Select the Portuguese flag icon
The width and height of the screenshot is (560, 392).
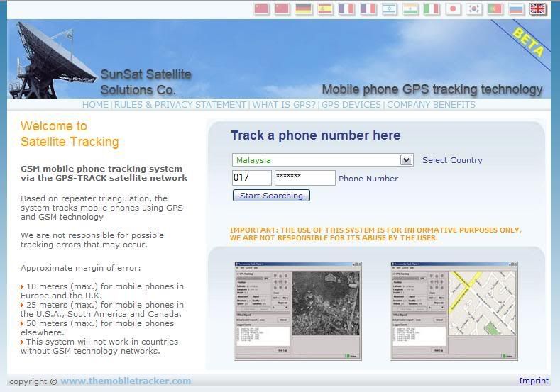pyautogui.click(x=495, y=9)
